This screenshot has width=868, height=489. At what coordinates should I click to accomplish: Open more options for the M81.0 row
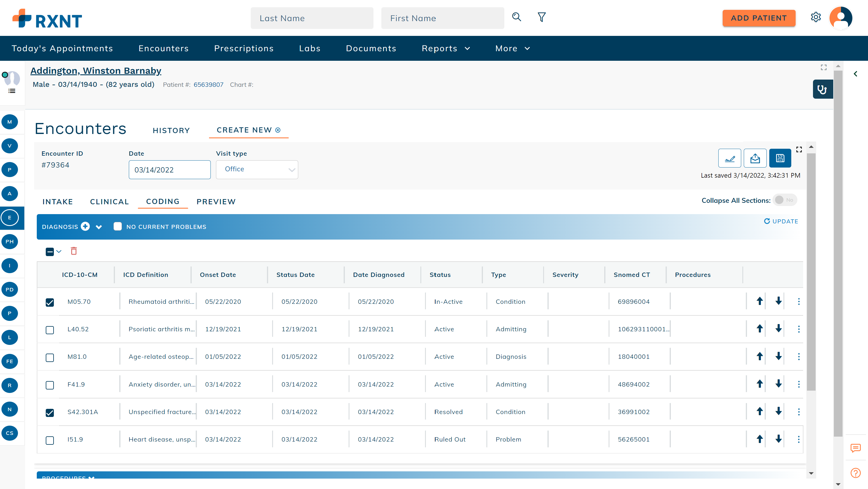point(799,356)
